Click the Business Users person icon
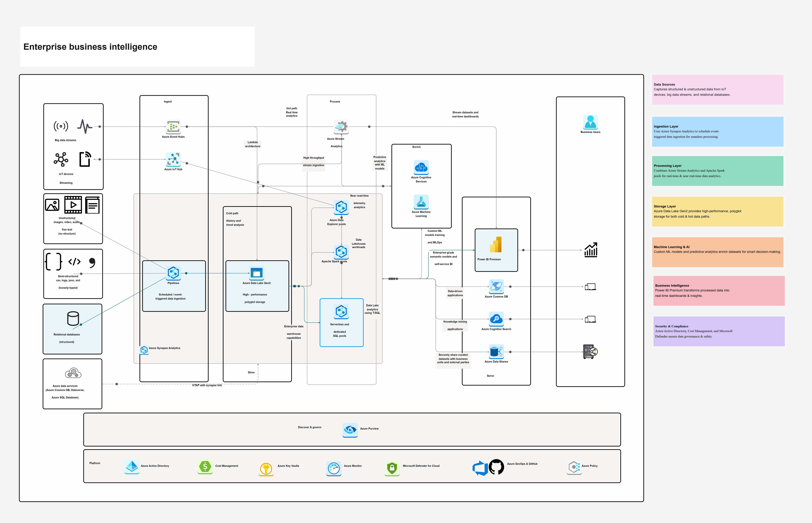 coord(590,122)
